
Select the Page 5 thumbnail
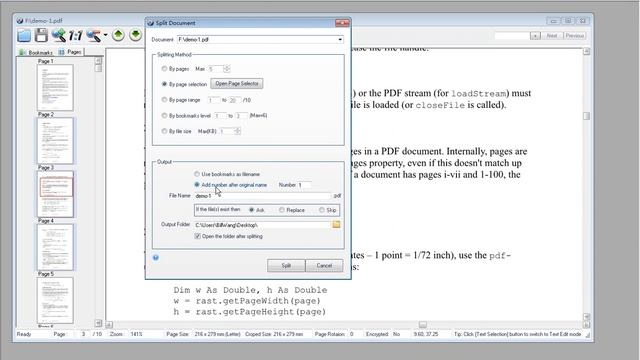[55, 300]
